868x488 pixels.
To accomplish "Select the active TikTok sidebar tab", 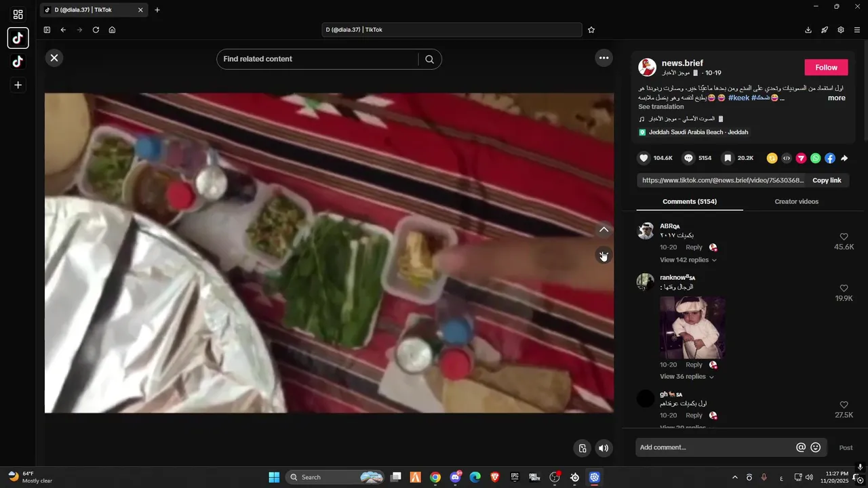I will pos(18,38).
